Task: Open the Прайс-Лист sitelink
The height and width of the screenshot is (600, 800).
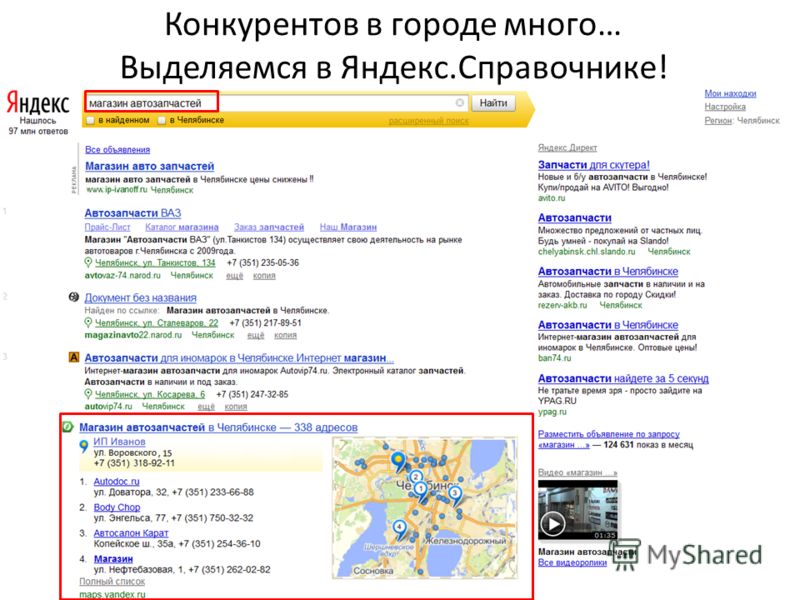Action: 108,228
